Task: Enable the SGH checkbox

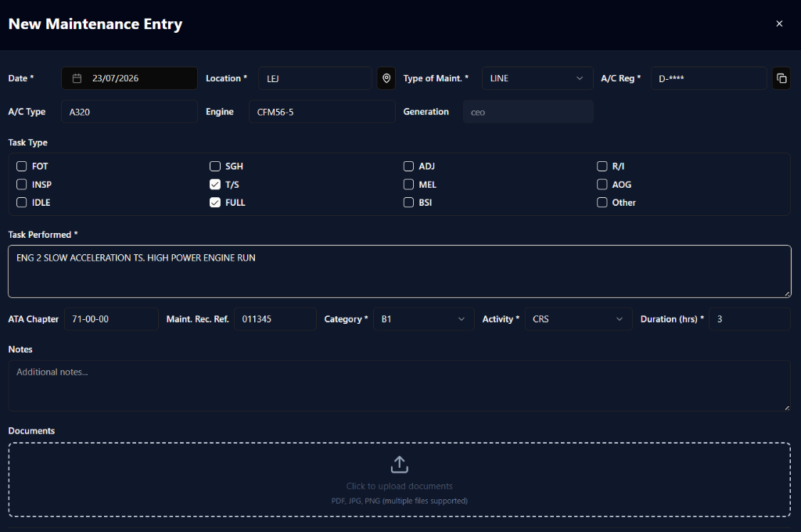Action: pos(215,166)
